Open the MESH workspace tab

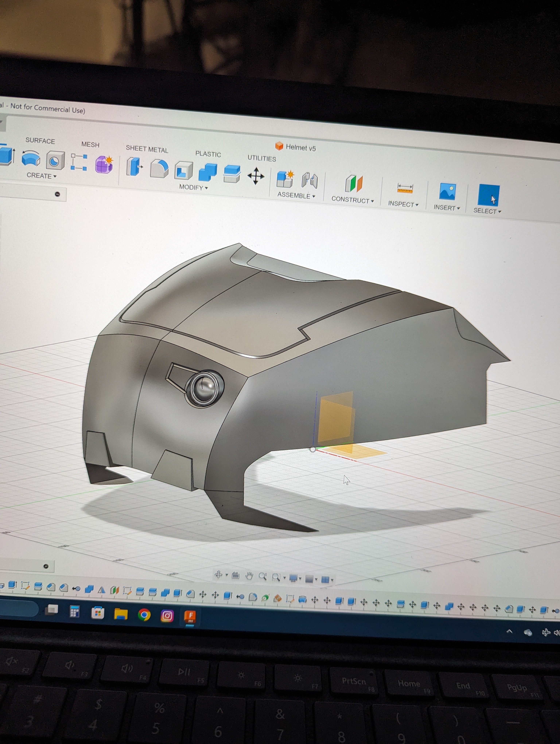pos(90,145)
